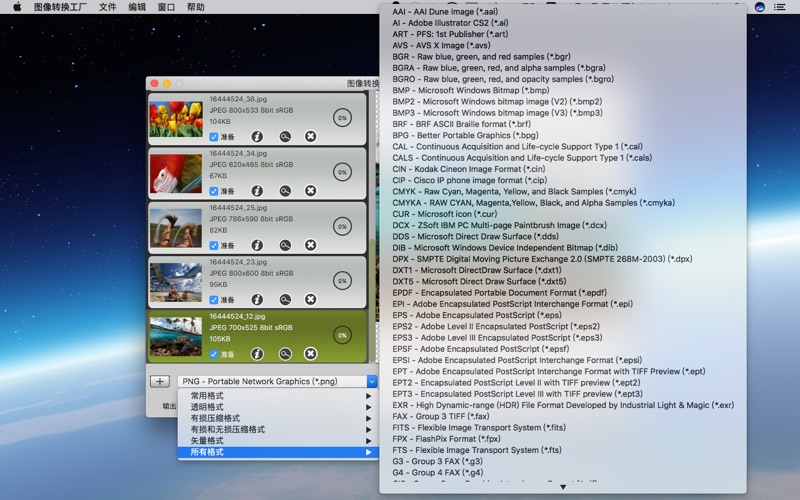Click magnifier preview icon for 16444524_34.jpg
The width and height of the screenshot is (800, 500).
[285, 191]
